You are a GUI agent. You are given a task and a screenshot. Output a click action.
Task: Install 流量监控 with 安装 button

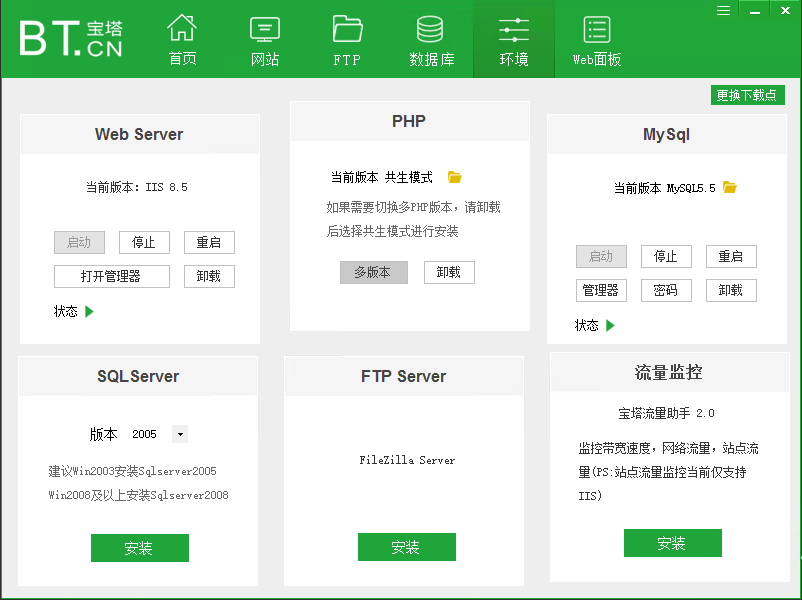click(x=673, y=543)
